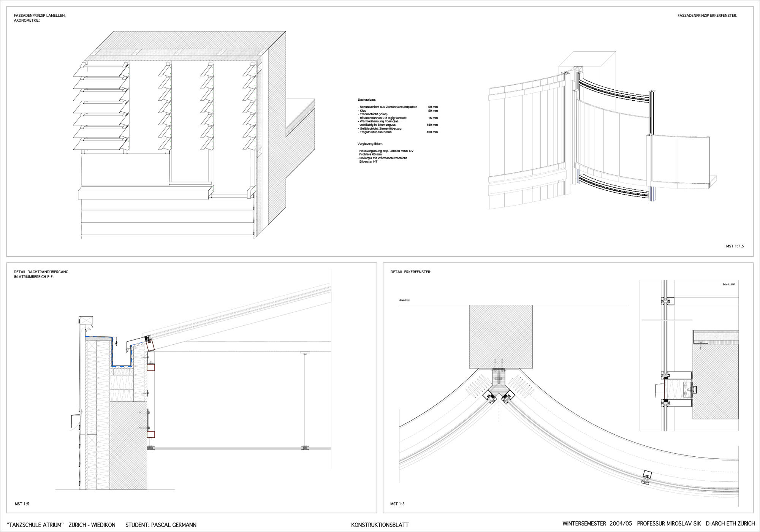Click 'Bitumenbahnen 2-3 lagig verklebt' entry
This screenshot has width=760, height=532.
coord(382,118)
